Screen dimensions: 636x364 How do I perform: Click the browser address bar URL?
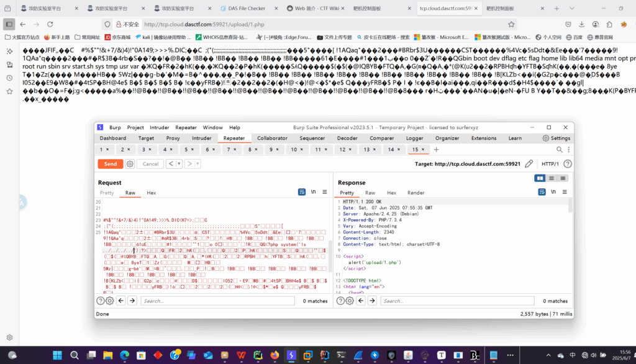pyautogui.click(x=204, y=24)
